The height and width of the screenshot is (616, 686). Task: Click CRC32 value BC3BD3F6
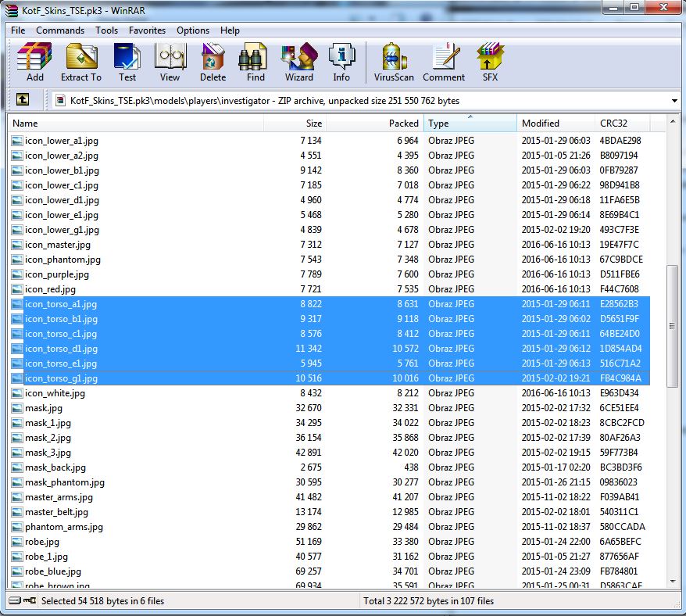[x=621, y=467]
